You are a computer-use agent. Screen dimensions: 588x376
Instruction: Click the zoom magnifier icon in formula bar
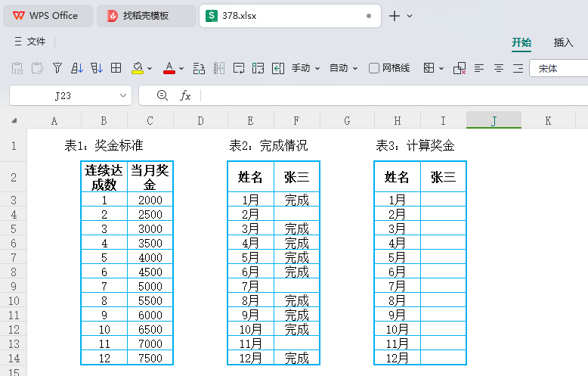(x=162, y=95)
